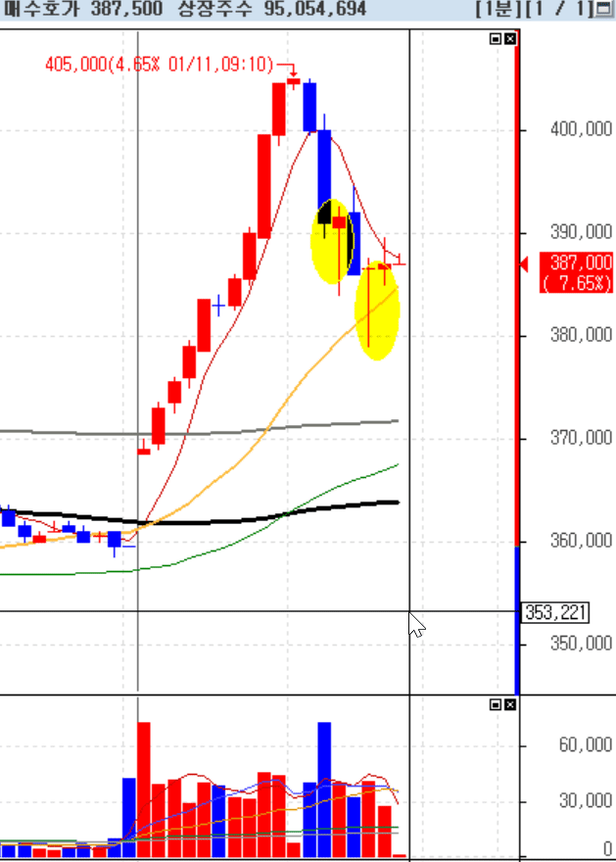Click the 353,221 crosshair price label
Viewport: 616px width, 862px height.
click(555, 612)
